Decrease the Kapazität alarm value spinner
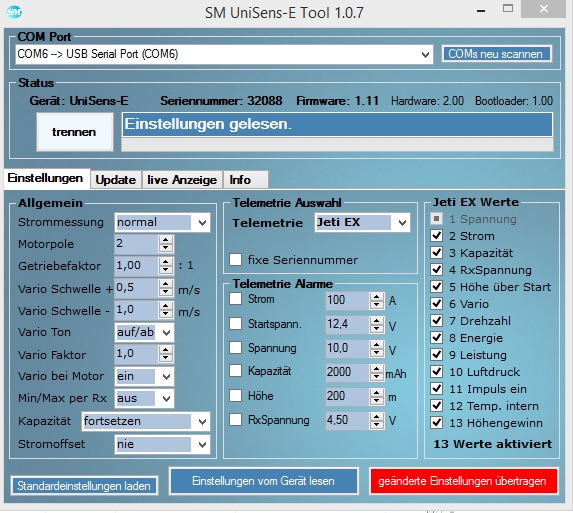573x513 pixels. coord(376,376)
